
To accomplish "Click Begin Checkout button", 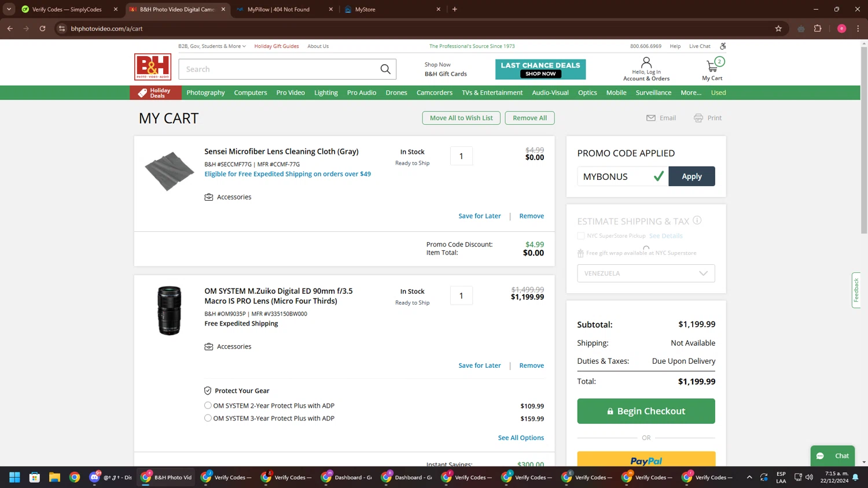I will click(x=646, y=411).
